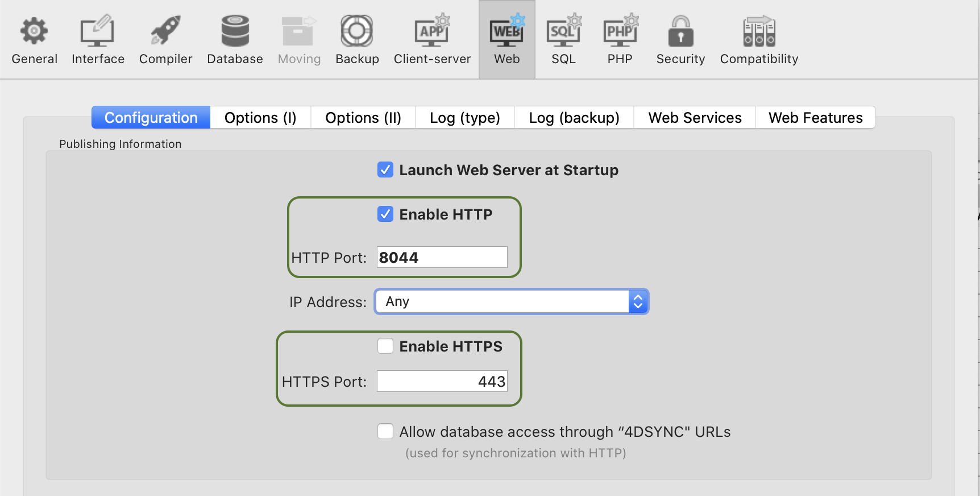Uncheck Launch Web Server at Startup

pyautogui.click(x=385, y=170)
